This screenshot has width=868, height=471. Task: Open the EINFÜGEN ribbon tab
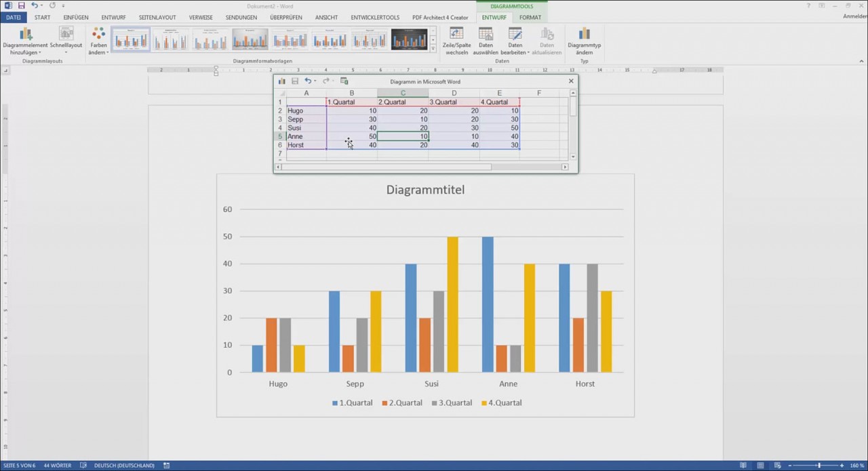(75, 17)
